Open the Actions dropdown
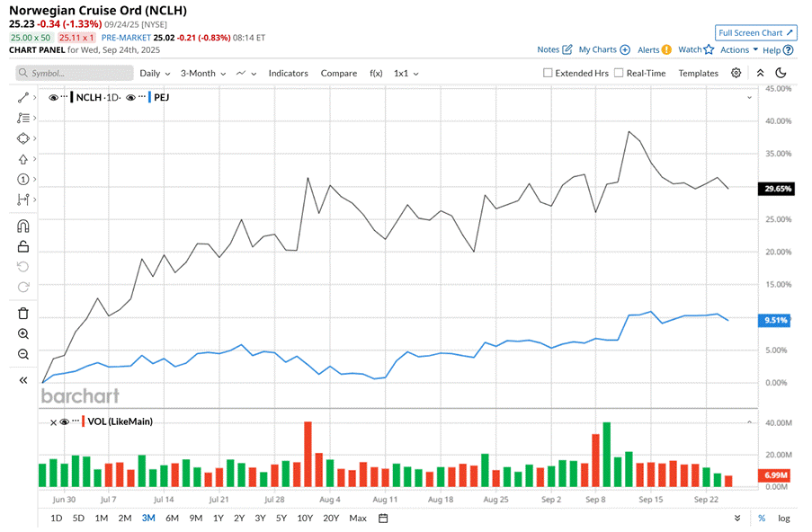This screenshot has width=812, height=532. point(739,49)
